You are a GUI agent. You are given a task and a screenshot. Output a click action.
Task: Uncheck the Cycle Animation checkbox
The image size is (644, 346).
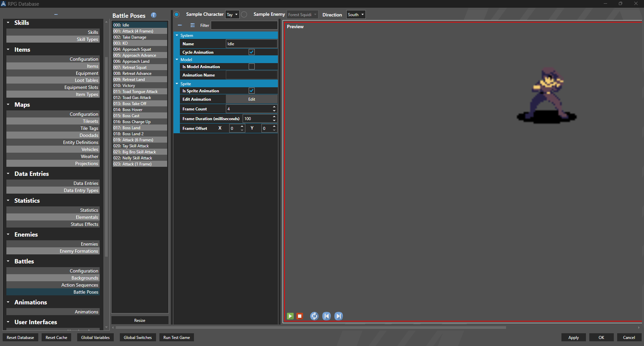(252, 52)
